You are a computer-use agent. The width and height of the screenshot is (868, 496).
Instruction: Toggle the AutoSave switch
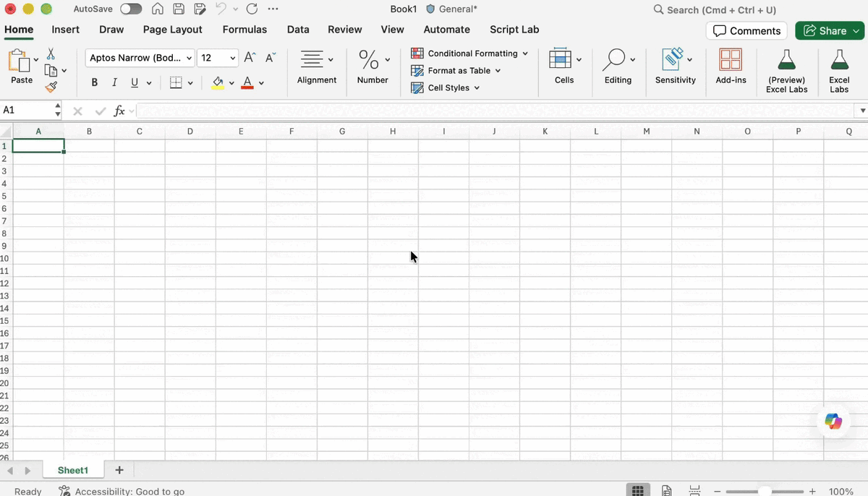131,9
